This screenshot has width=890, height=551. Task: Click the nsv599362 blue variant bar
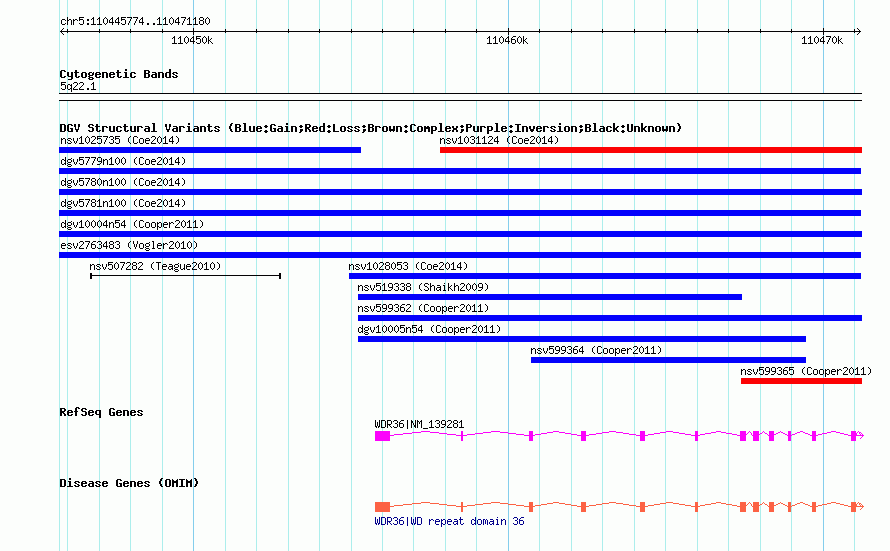tap(610, 318)
